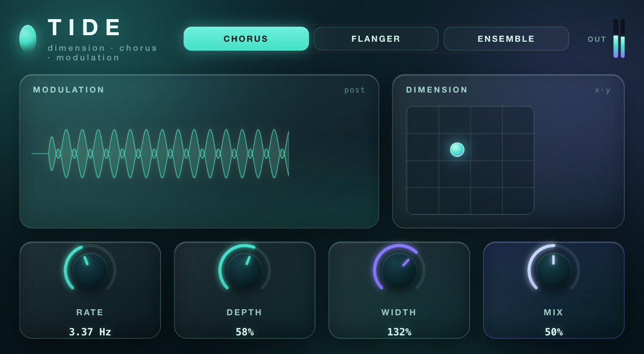Click the output level meter bars
Image resolution: width=644 pixels, height=354 pixels.
[x=619, y=39]
